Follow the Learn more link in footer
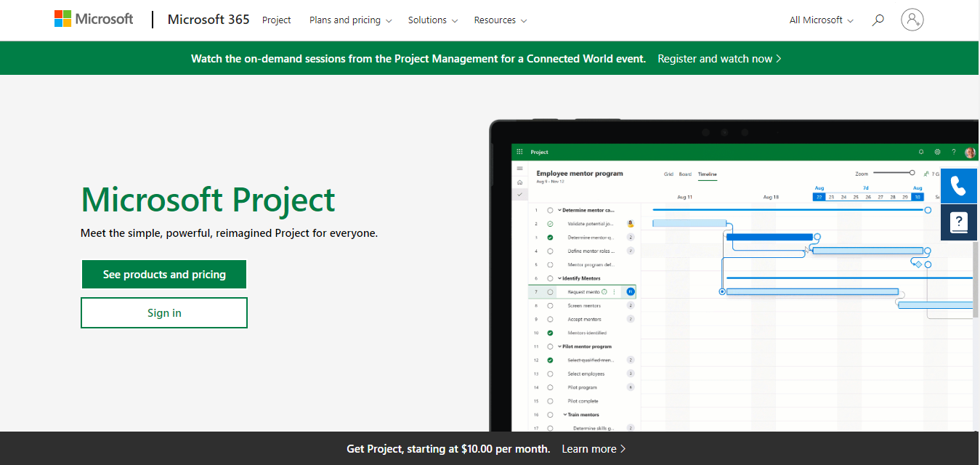Viewport: 980px width, 465px height. (x=594, y=449)
